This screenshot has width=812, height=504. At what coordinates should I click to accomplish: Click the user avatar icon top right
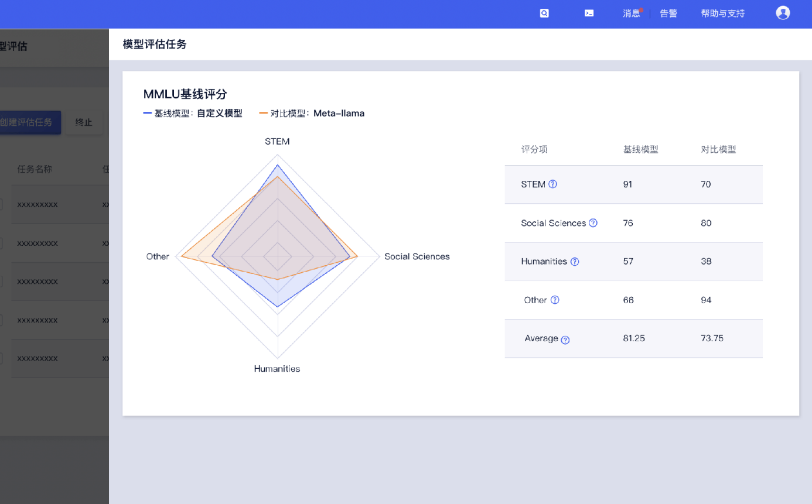click(x=783, y=12)
